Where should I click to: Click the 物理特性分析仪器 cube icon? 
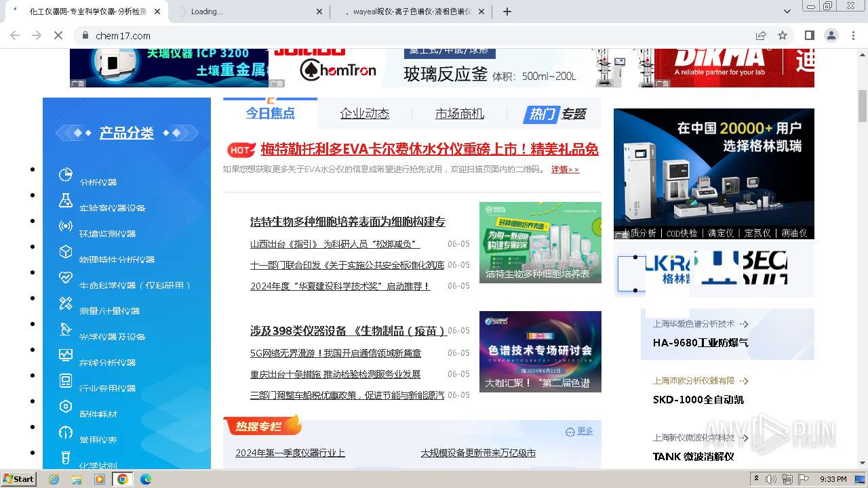(x=66, y=251)
